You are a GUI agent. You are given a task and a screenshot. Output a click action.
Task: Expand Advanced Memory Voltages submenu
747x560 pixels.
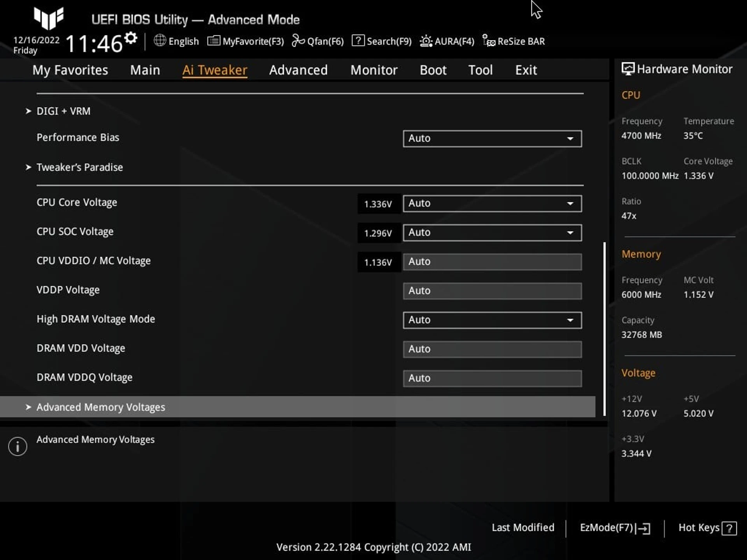(298, 407)
